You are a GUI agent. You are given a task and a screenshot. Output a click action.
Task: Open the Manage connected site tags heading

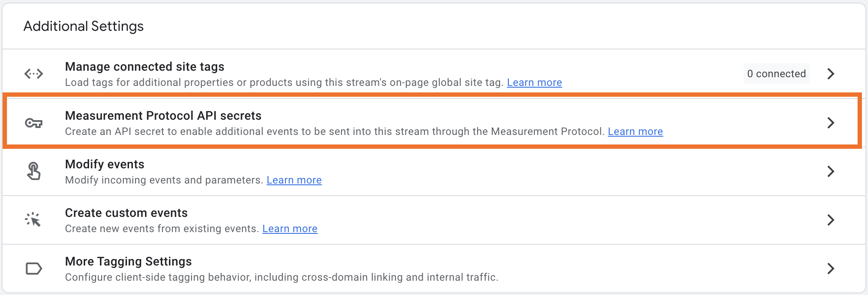(145, 66)
